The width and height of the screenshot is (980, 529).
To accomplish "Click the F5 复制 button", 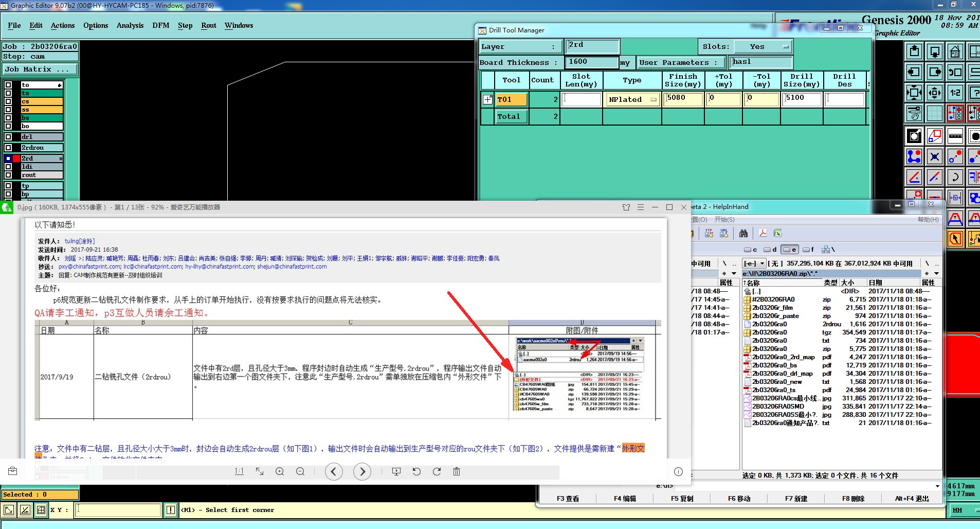I will tap(682, 499).
